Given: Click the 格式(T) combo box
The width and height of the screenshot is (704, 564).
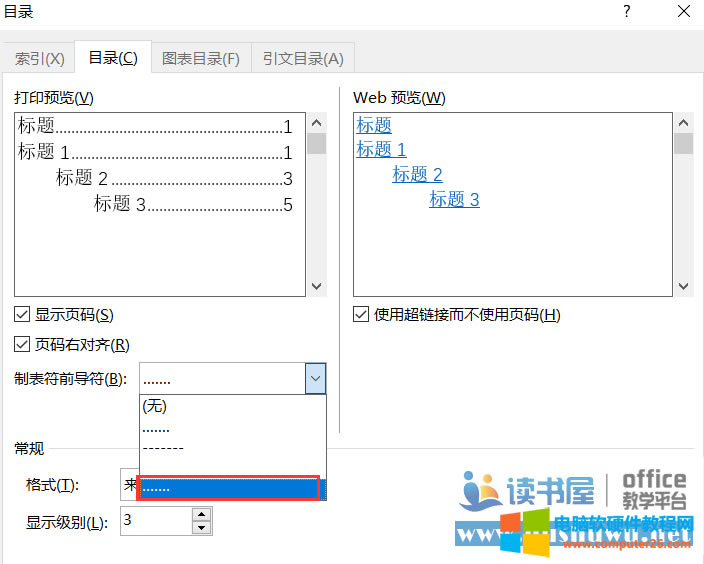Looking at the screenshot, I should tap(129, 484).
